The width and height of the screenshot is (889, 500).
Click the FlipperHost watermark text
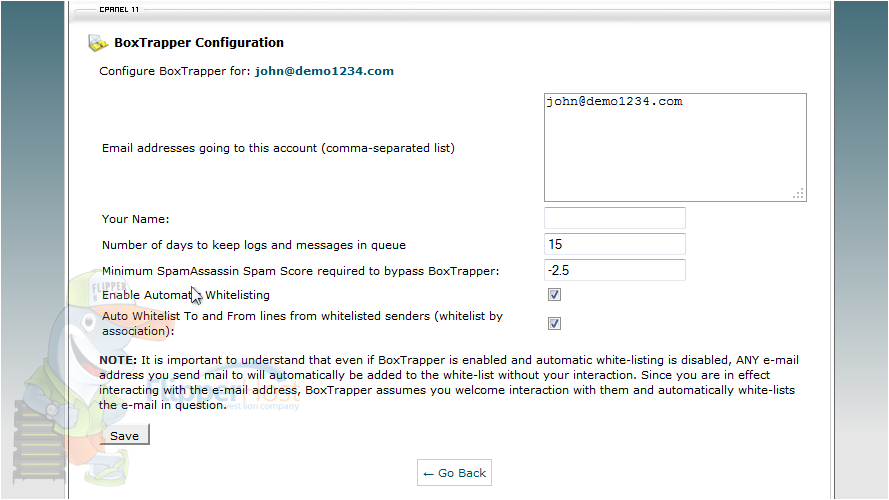tap(222, 389)
